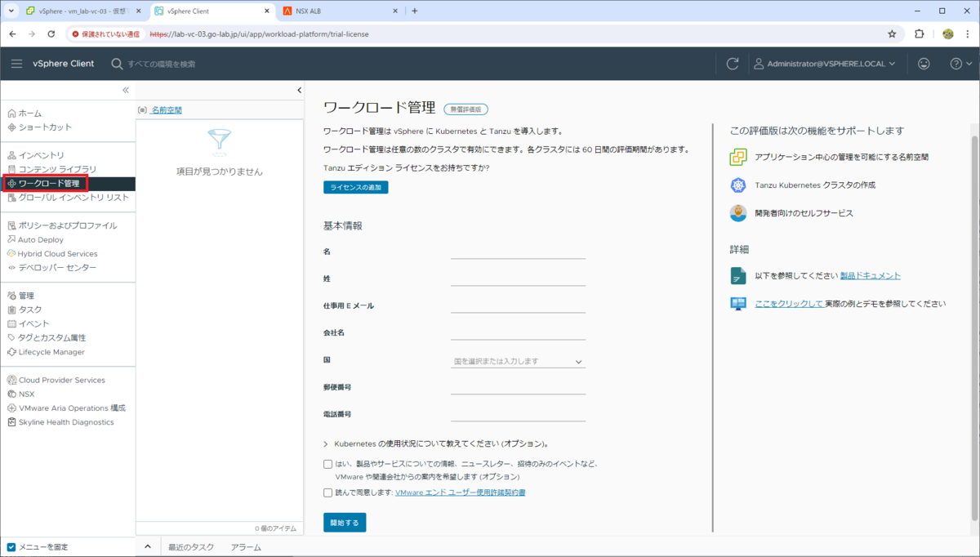The image size is (980, 557).
Task: Click the 郵便番号 field
Action: pyautogui.click(x=518, y=385)
